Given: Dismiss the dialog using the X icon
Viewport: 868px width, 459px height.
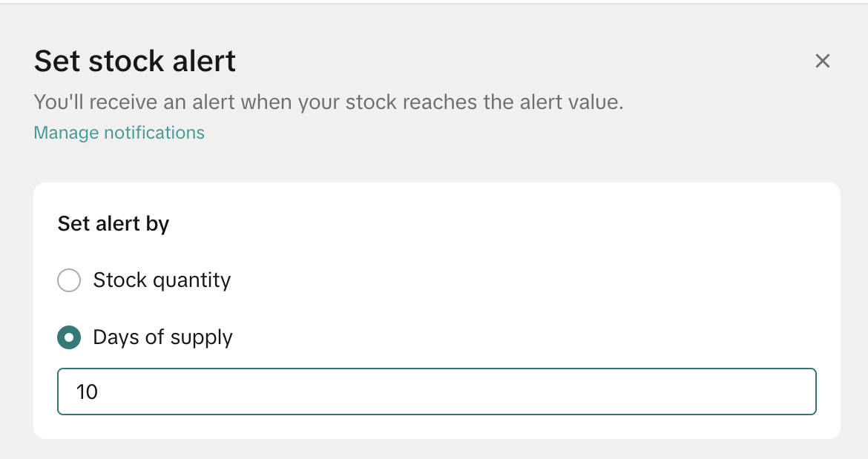Looking at the screenshot, I should point(822,61).
